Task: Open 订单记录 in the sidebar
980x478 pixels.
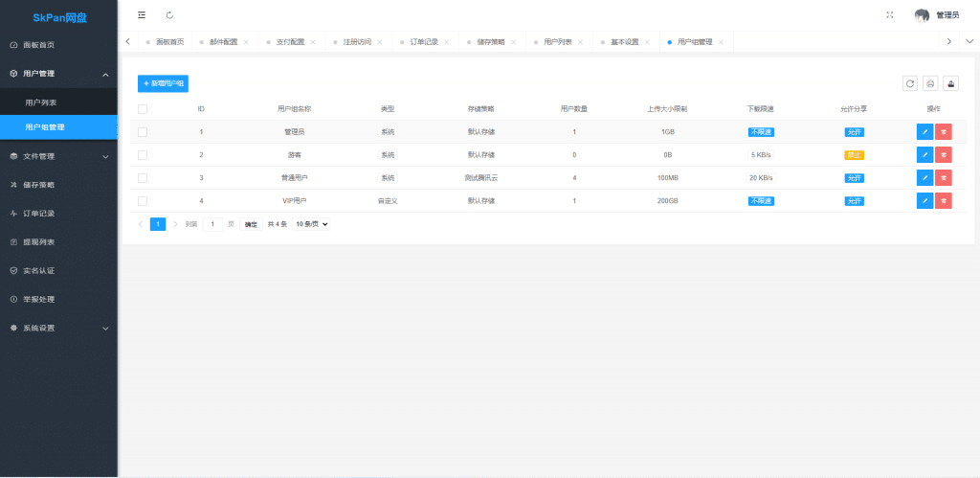Action: 58,214
